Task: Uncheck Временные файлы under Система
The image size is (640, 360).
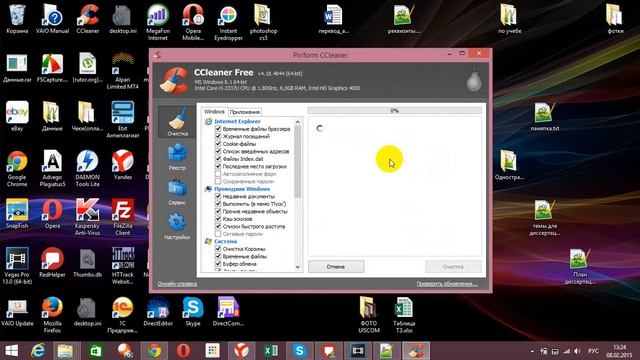Action: click(218, 256)
